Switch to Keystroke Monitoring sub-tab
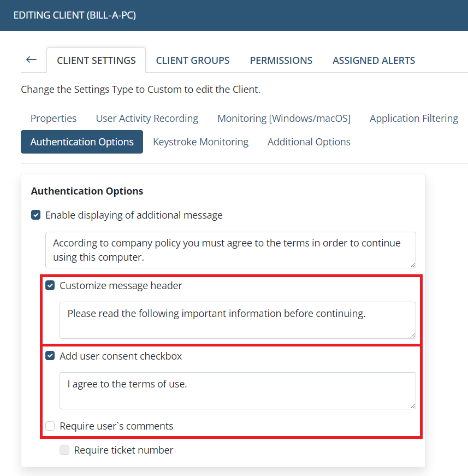468x476 pixels. (200, 142)
